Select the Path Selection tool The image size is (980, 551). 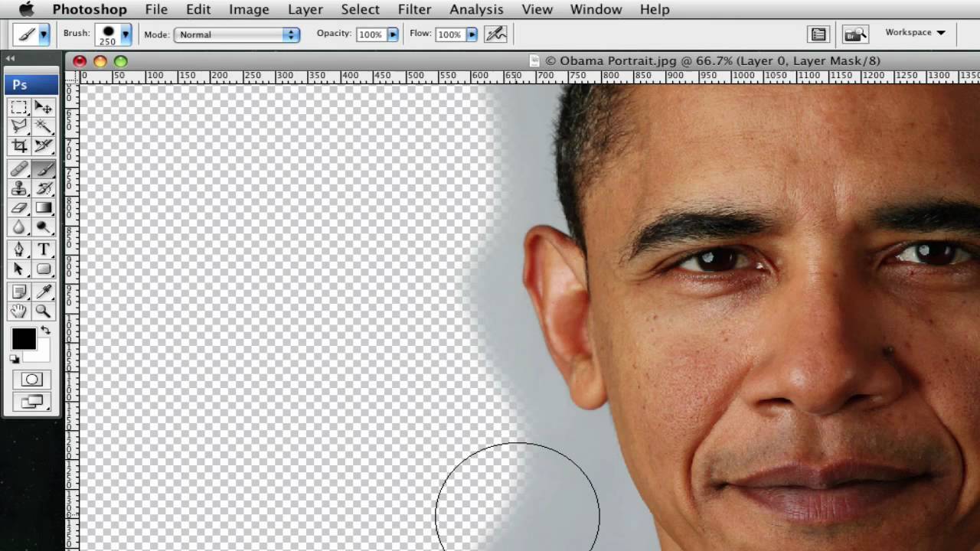tap(19, 269)
